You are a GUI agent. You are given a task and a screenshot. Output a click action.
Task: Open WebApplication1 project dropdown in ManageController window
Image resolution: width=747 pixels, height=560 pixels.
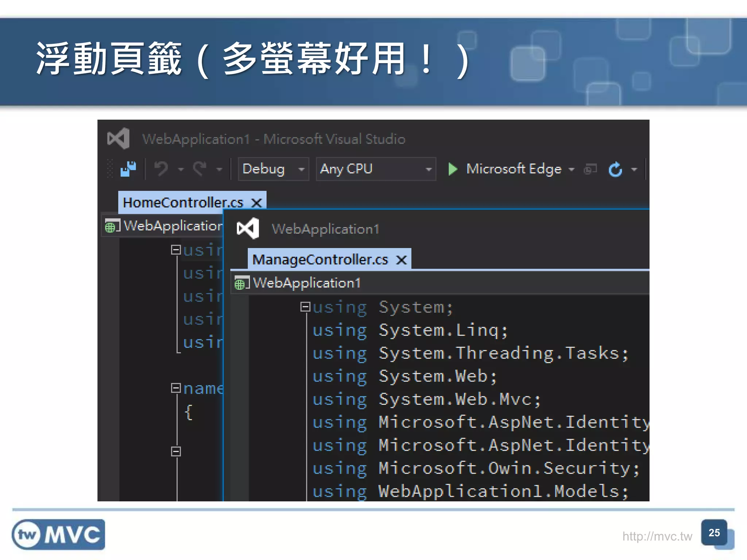[440, 283]
